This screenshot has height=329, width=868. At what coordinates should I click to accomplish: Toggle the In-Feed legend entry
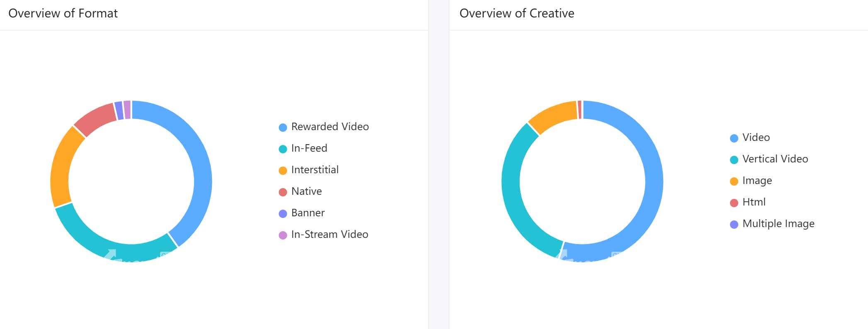point(303,148)
